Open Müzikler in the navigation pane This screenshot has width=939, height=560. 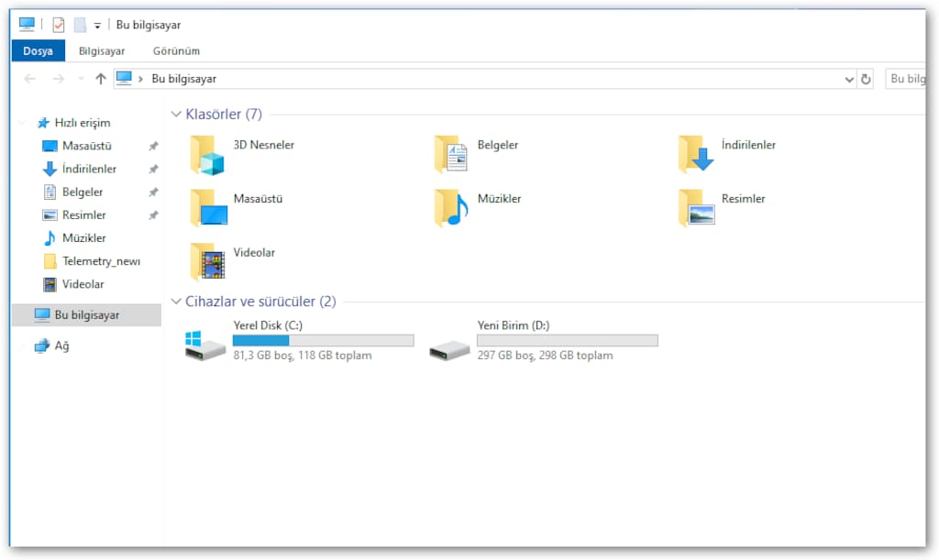(x=74, y=238)
